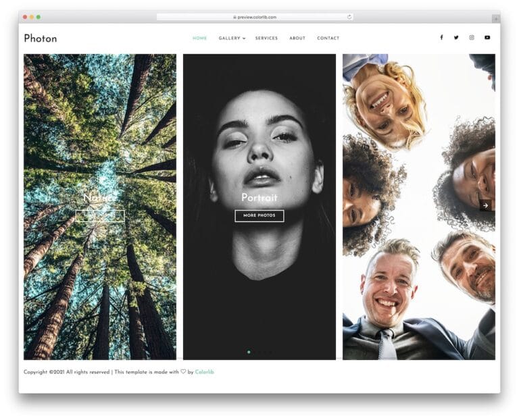Click the Photon site logo
The width and height of the screenshot is (519, 420).
tap(41, 38)
